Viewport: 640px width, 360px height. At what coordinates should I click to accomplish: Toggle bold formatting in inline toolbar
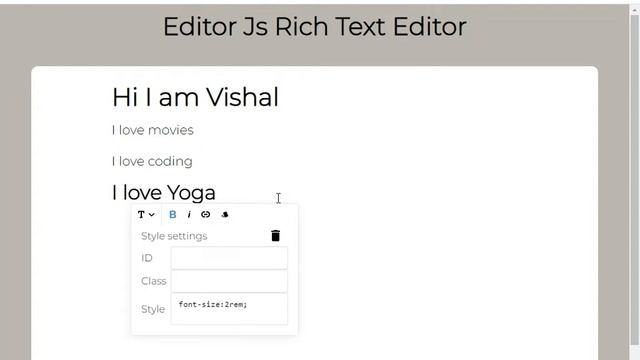click(173, 215)
